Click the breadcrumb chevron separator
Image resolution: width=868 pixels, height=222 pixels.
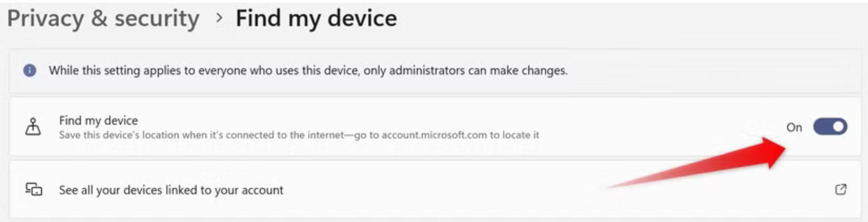pos(219,18)
